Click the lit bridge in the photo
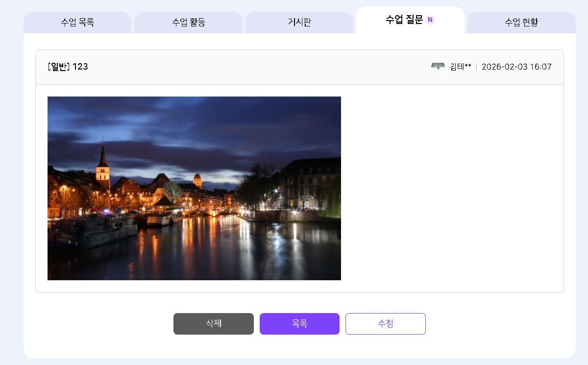The image size is (588, 365). [x=220, y=212]
